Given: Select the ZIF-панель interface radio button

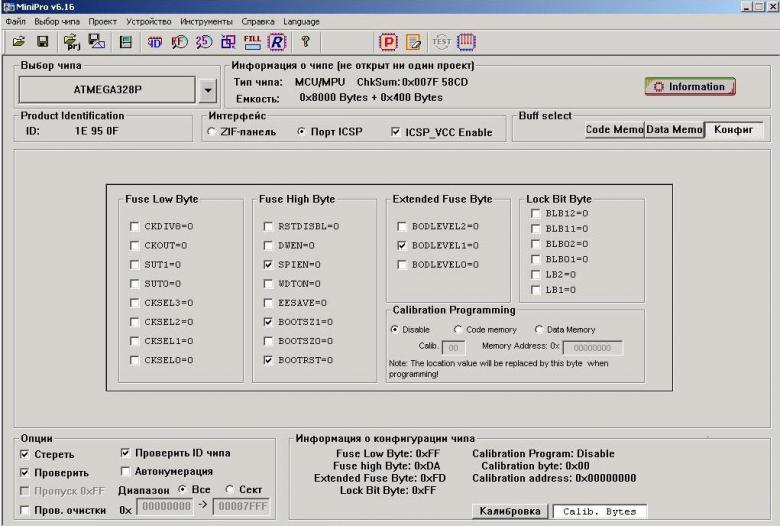Looking at the screenshot, I should [x=211, y=132].
